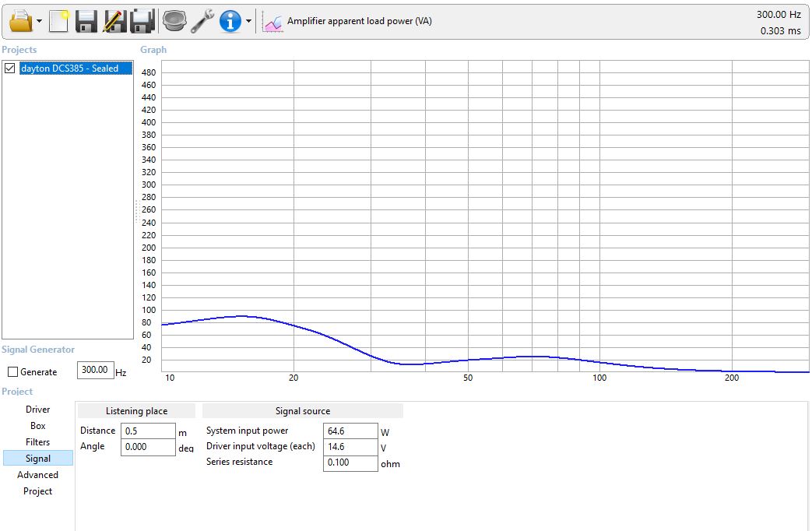Create a new project

pyautogui.click(x=59, y=22)
